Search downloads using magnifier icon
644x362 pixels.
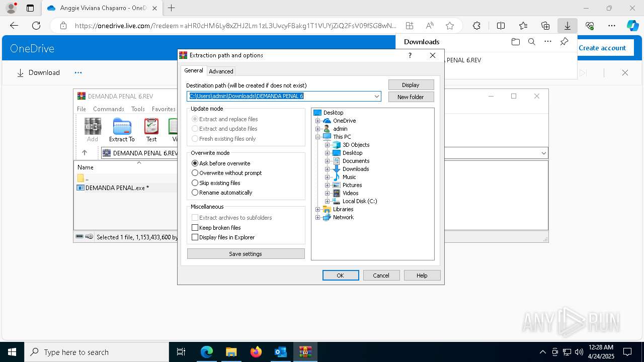531,42
